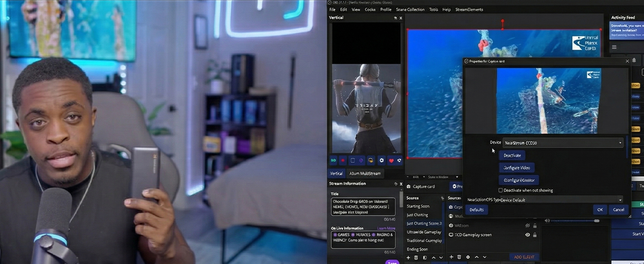The height and width of the screenshot is (264, 644).
Task: Open source properties gear in Sources toolbar
Action: coord(468,257)
